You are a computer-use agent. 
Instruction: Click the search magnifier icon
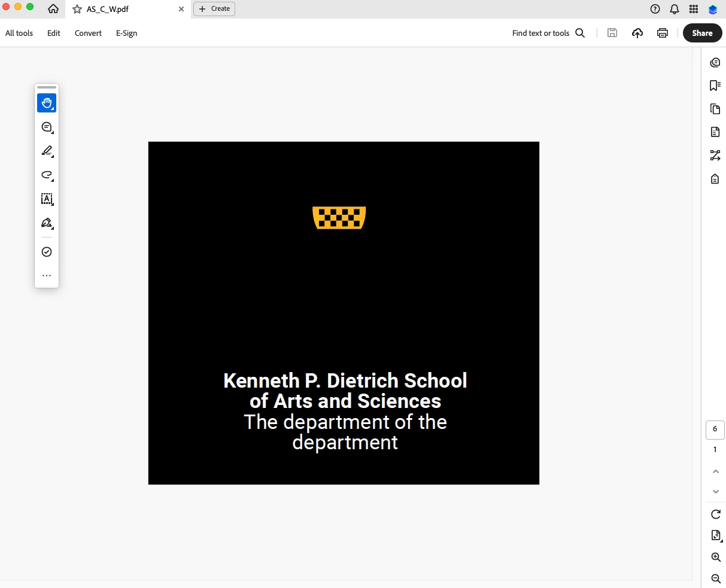(x=580, y=33)
